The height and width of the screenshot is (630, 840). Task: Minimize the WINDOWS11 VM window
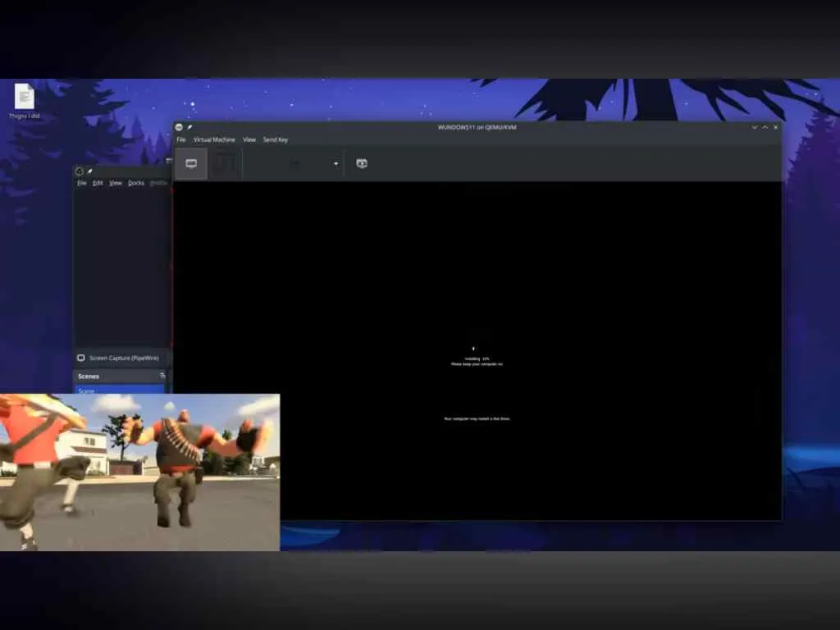coord(755,127)
